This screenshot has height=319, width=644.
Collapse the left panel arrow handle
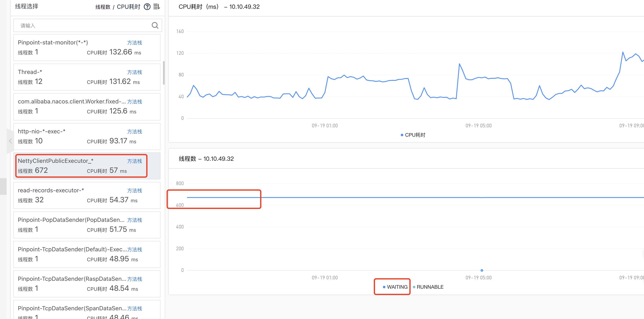point(10,141)
